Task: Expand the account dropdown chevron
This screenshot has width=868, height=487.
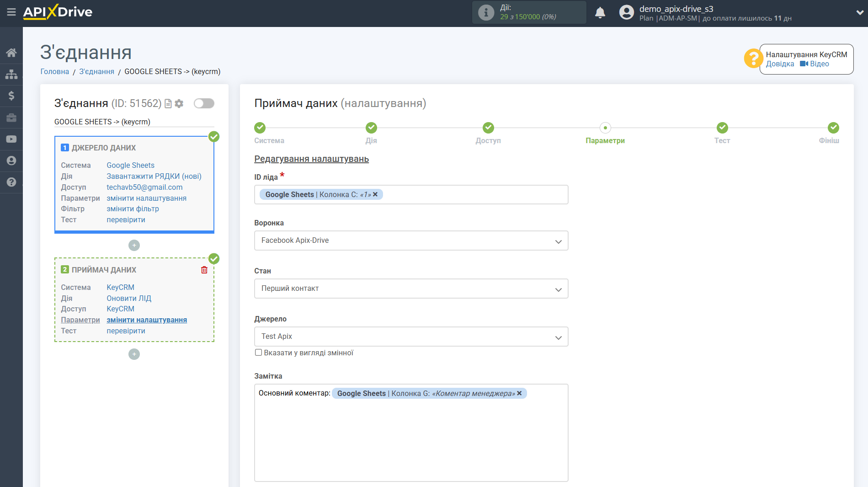Action: 859,13
